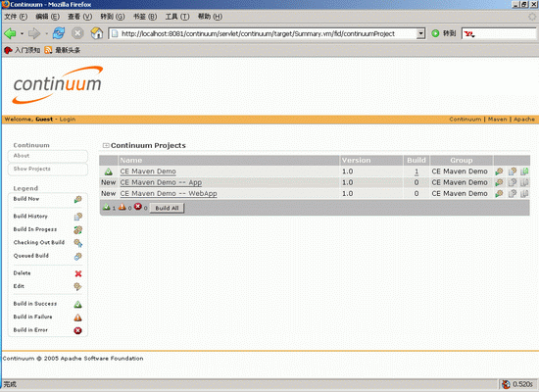This screenshot has height=392, width=539.
Task: Open the 帮助 (H) menu
Action: coord(210,17)
